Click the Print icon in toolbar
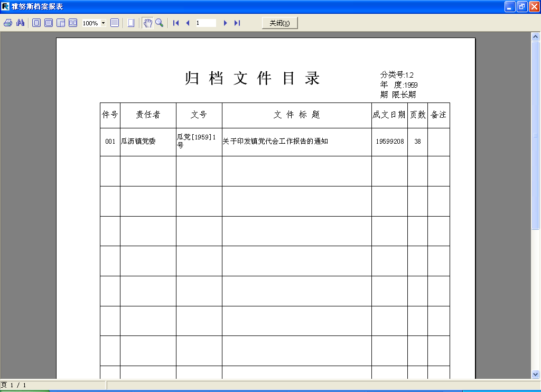Viewport: 541px width, 392px height. pyautogui.click(x=8, y=23)
